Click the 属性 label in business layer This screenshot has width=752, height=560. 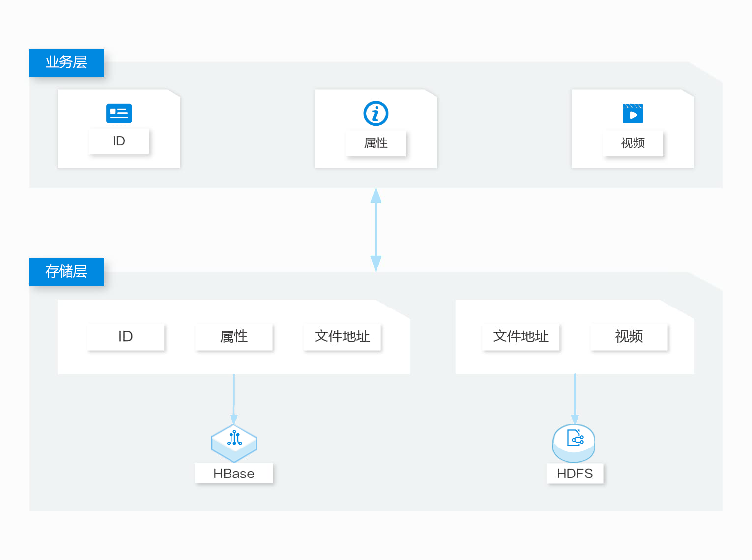(376, 143)
